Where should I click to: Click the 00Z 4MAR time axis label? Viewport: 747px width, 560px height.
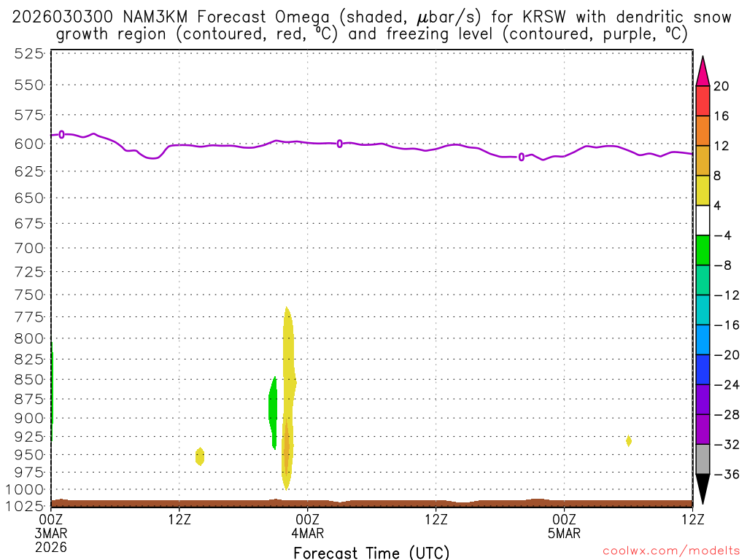pos(308,526)
